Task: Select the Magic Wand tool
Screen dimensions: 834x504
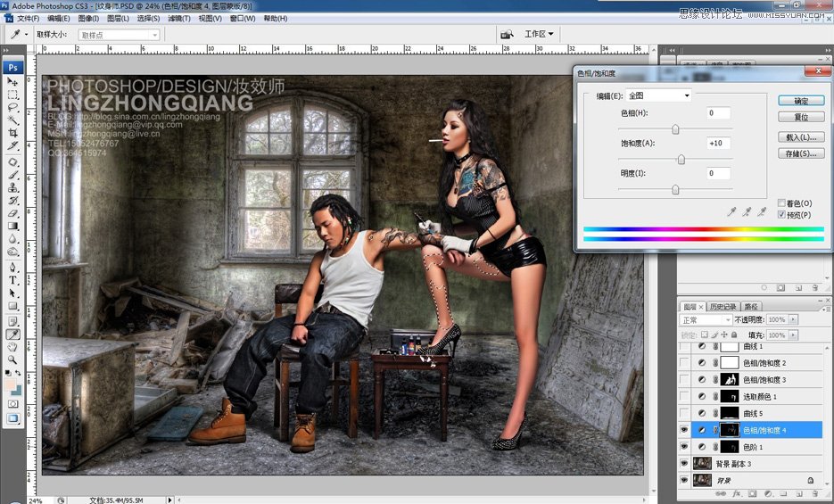Action: point(13,120)
